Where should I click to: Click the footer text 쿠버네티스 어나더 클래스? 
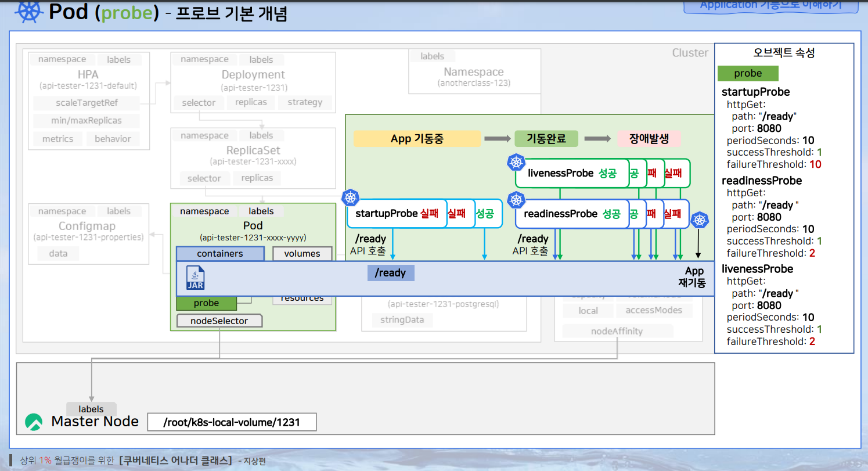[x=175, y=461]
